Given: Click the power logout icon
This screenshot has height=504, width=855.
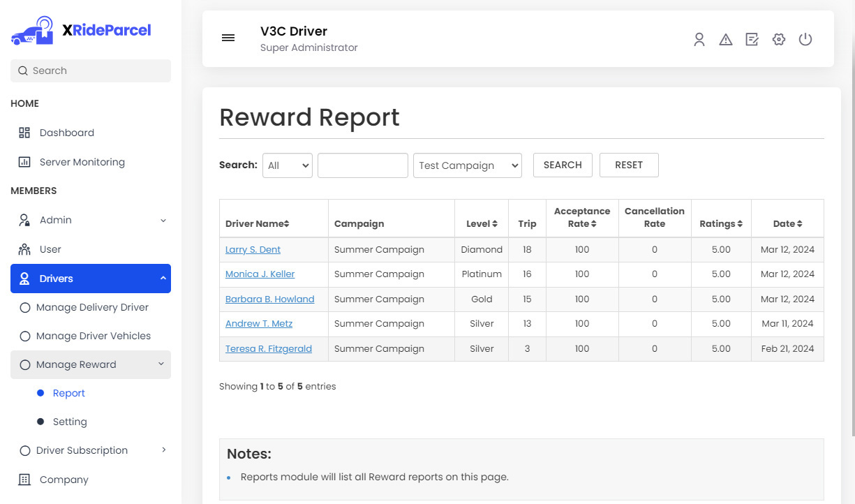Looking at the screenshot, I should 805,40.
